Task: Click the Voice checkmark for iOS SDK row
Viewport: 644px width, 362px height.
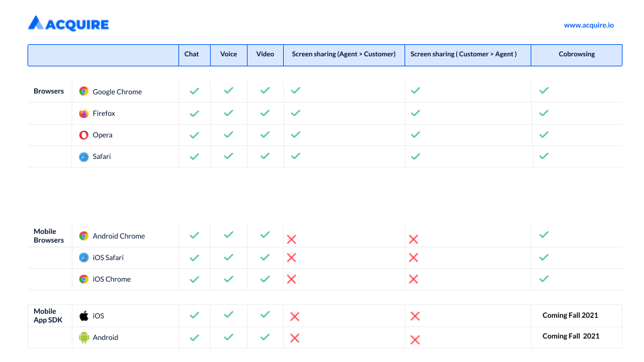Action: 229,315
